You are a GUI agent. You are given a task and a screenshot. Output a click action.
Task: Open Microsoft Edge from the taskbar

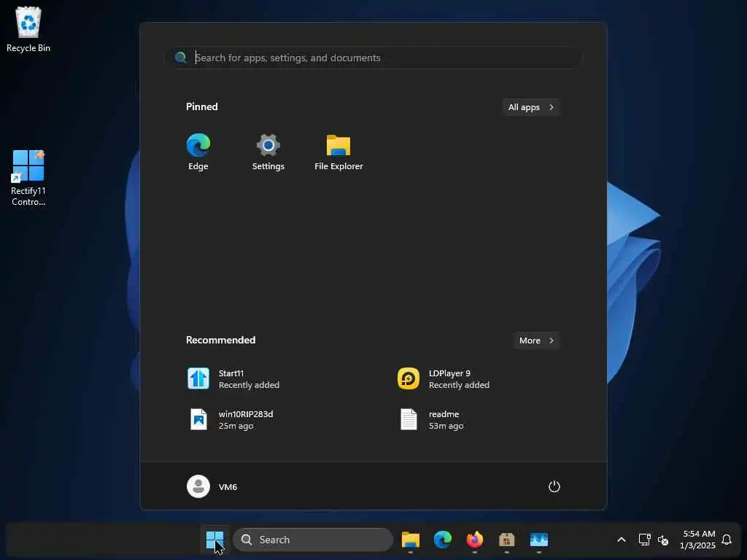(443, 540)
